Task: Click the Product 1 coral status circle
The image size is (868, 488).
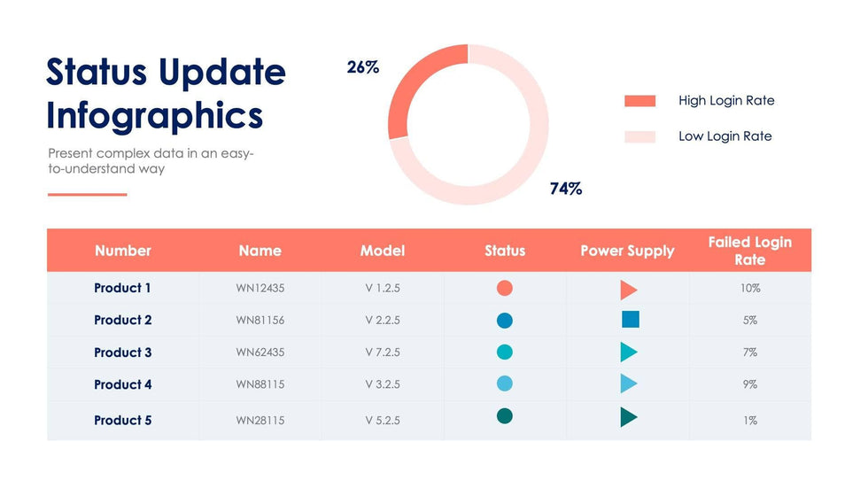Action: pyautogui.click(x=505, y=288)
